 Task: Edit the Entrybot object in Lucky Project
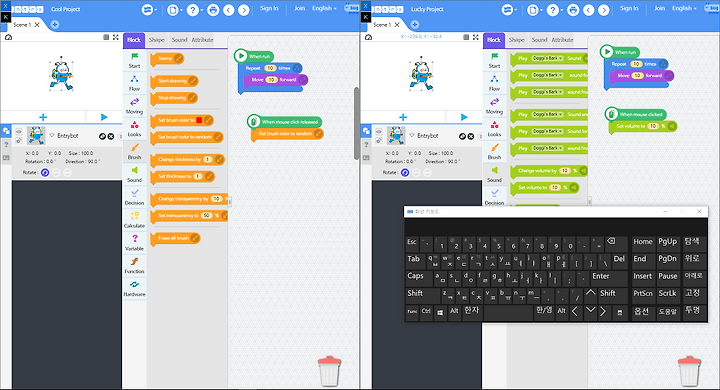click(462, 136)
